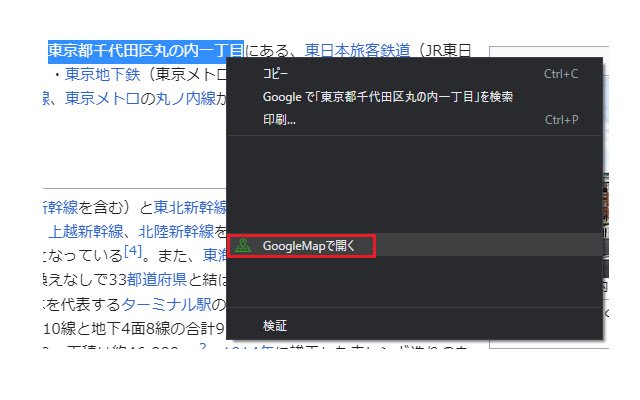Select '検証' at the menu bottom
Viewport: 640px width, 400px height.
click(415, 326)
